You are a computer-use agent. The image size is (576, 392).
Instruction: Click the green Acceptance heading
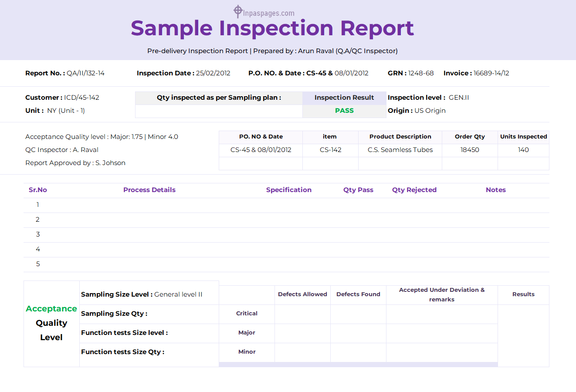[x=51, y=308]
